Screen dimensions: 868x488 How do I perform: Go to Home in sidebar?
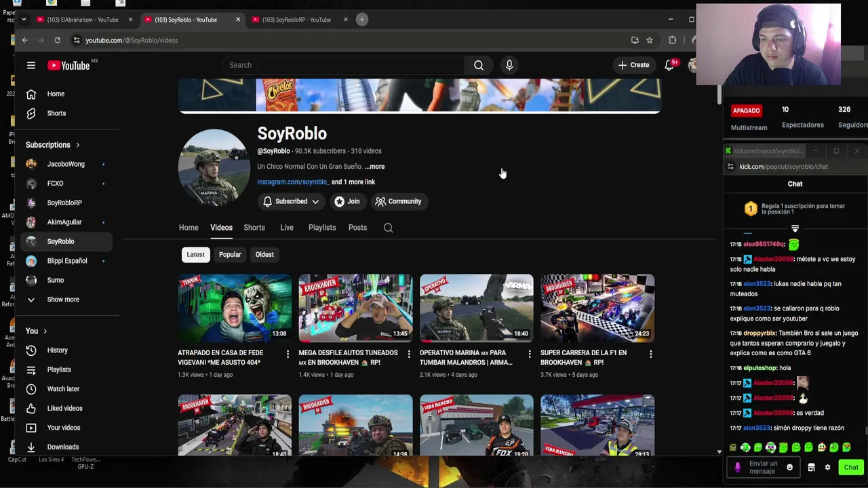click(68, 94)
